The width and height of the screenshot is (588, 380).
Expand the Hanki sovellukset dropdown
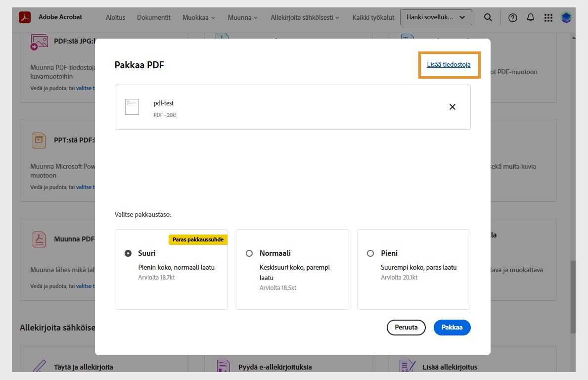[x=436, y=17]
